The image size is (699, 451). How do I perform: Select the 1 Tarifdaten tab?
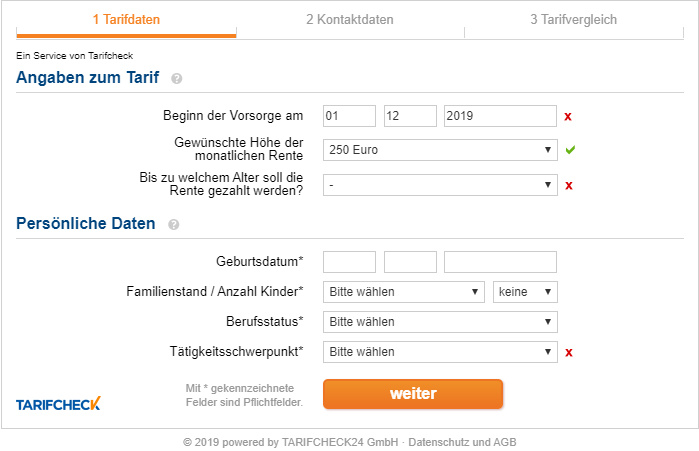click(x=126, y=19)
